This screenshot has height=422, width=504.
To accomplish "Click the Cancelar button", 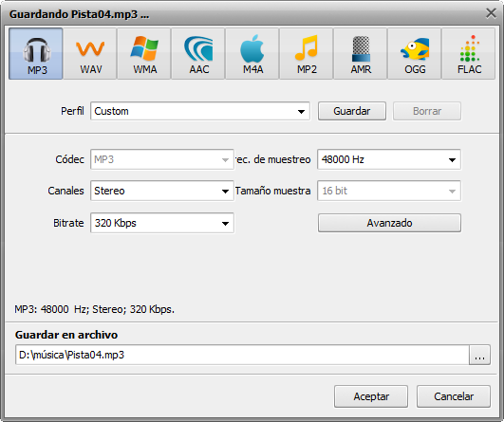I will click(x=454, y=396).
